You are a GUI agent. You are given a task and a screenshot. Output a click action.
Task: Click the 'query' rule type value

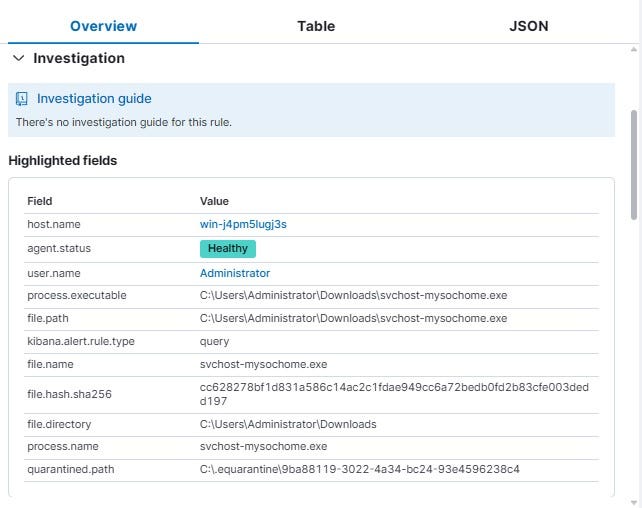point(215,341)
